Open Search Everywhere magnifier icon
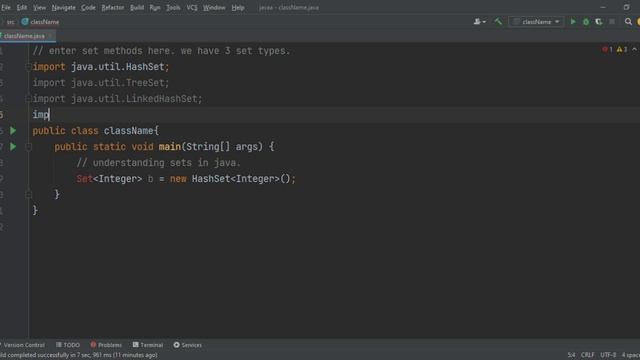Image resolution: width=640 pixels, height=360 pixels. [628, 22]
